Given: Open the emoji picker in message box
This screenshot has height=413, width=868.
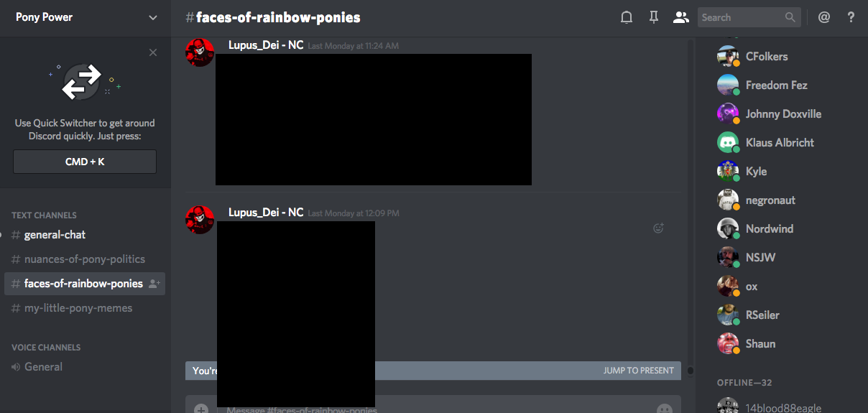Looking at the screenshot, I should [x=665, y=409].
